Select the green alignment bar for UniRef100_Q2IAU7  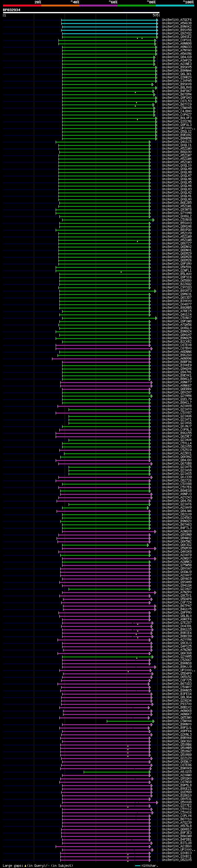click(110, 589)
